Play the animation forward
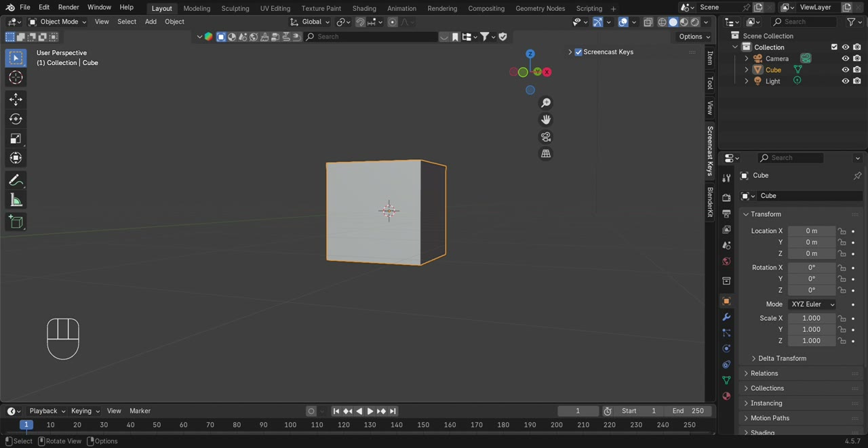The width and height of the screenshot is (868, 448). click(x=370, y=411)
